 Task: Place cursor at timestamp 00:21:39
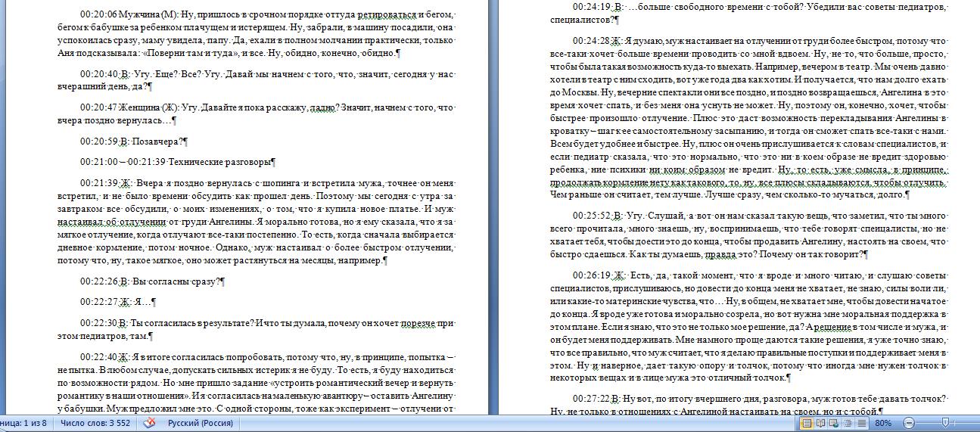pyautogui.click(x=99, y=183)
